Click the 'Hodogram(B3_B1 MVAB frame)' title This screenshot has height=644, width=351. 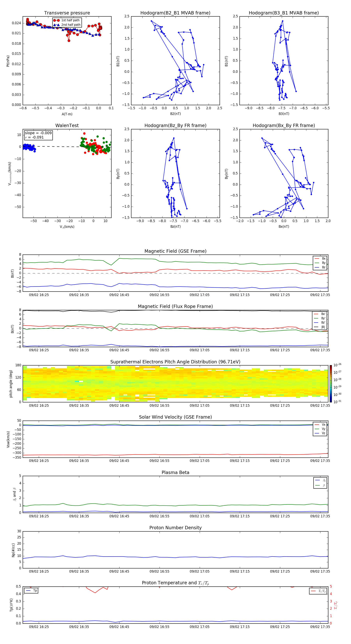[284, 13]
